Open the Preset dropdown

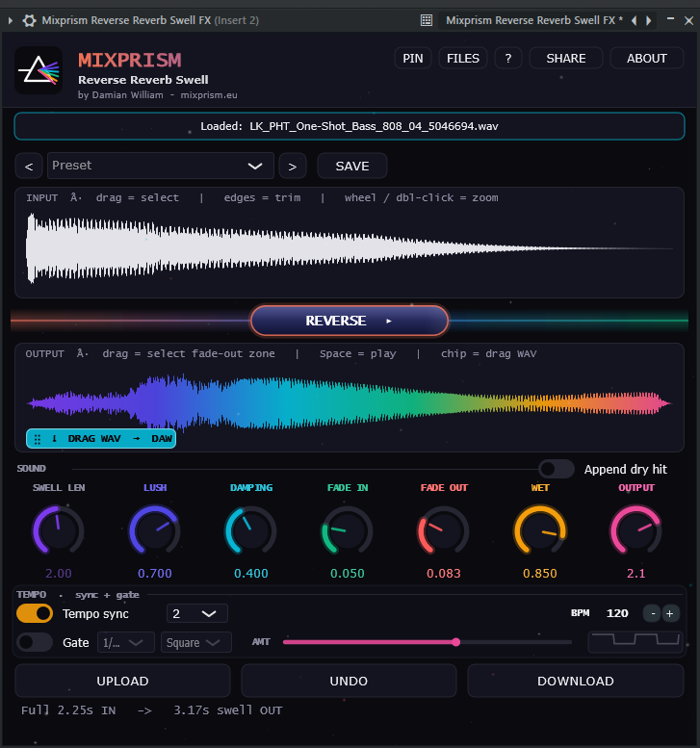coord(161,166)
